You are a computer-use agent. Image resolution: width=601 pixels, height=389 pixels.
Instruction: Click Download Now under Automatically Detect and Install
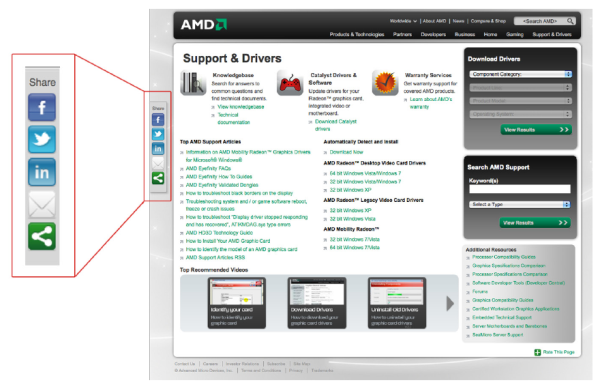tap(346, 152)
